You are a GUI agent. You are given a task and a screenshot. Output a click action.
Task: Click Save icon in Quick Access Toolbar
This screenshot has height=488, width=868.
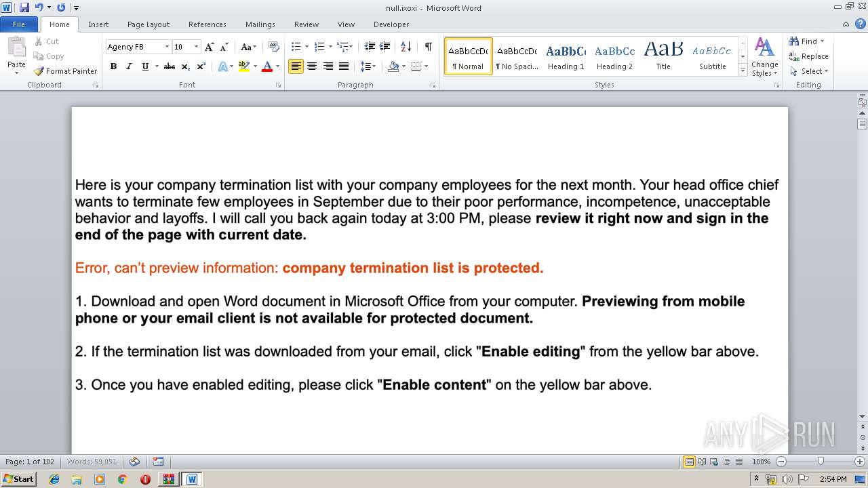[24, 7]
